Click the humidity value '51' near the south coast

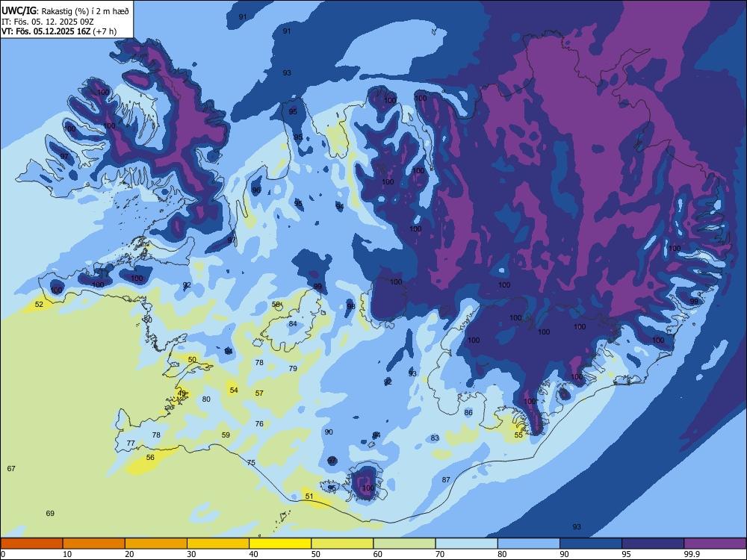309,497
